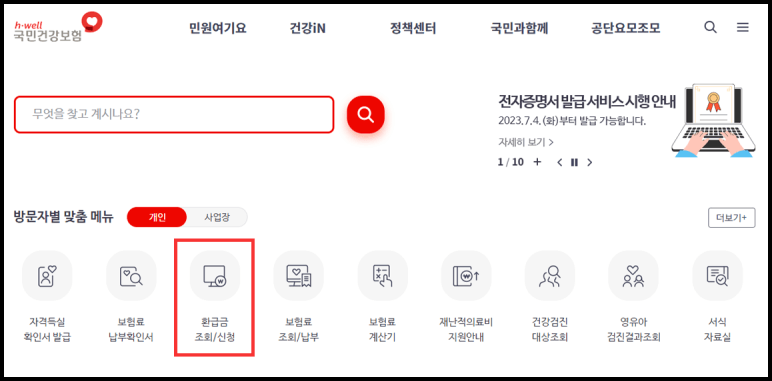Image resolution: width=772 pixels, height=381 pixels.
Task: Click the 2023.7.4.(화)부터 발급 가능합니다 text
Action: coord(572,121)
